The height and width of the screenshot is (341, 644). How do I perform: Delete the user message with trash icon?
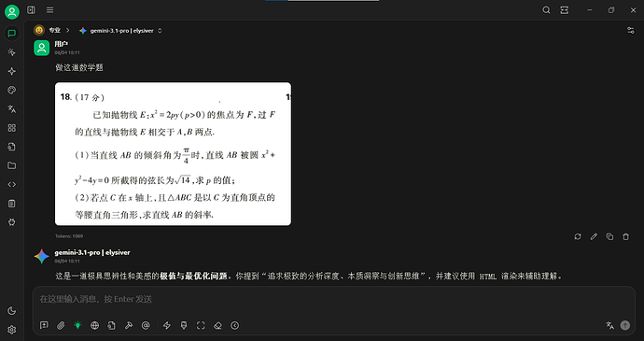(626, 236)
